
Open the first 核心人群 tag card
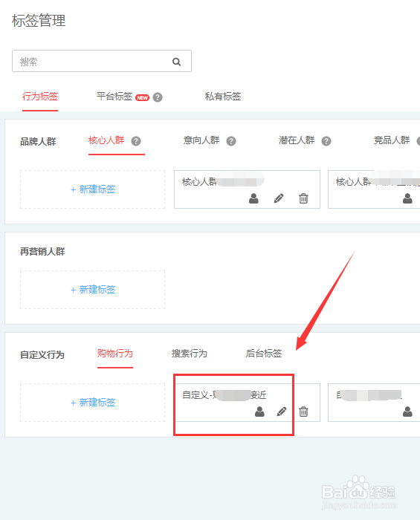pos(247,189)
